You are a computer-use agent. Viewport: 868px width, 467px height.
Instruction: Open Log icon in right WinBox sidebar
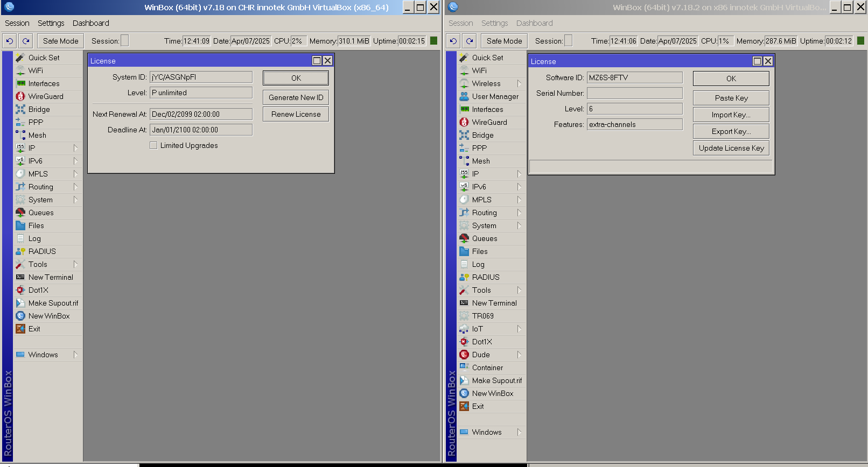[x=464, y=264]
